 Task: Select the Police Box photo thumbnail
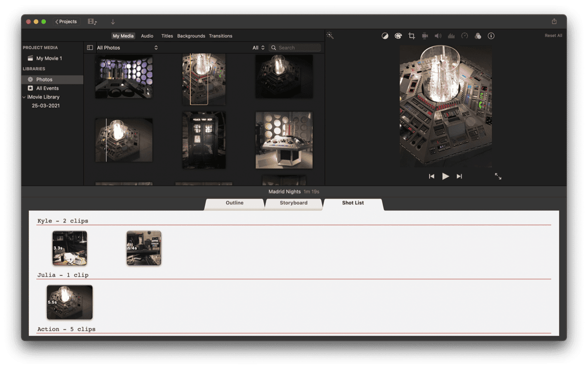[x=204, y=140]
